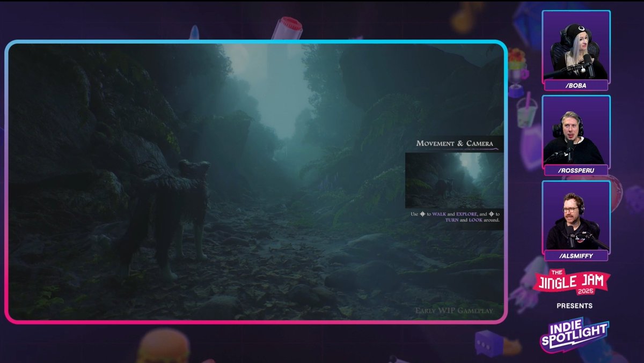The height and width of the screenshot is (363, 644).
Task: Click Alsmiffy's webcam feed
Action: (576, 217)
